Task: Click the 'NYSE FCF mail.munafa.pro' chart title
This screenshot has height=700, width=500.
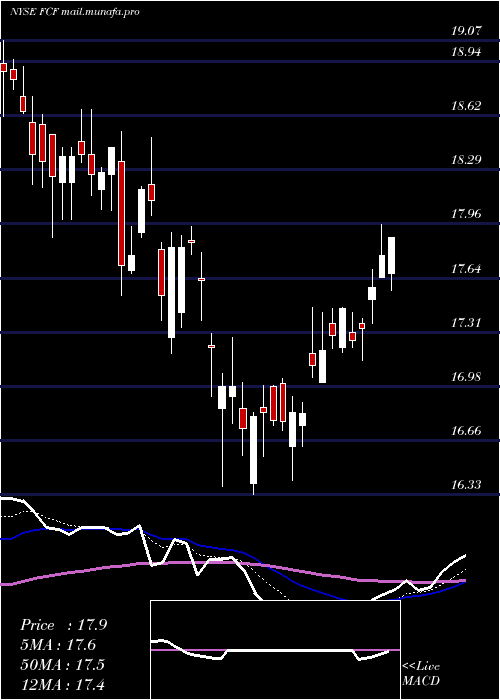Action: (75, 12)
